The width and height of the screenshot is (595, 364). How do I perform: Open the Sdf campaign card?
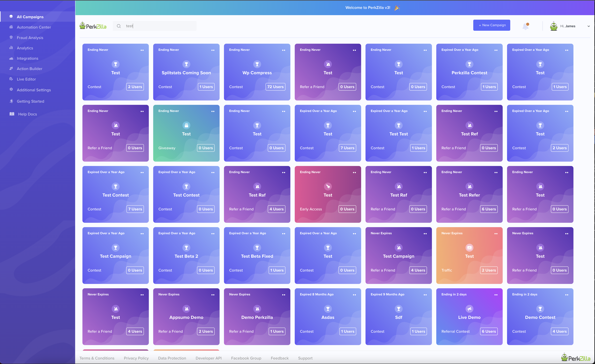[x=398, y=316]
